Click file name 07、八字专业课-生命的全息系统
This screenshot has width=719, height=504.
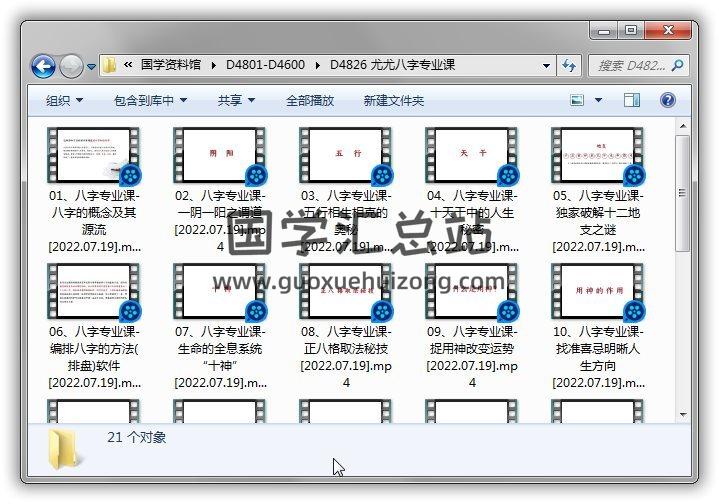(x=220, y=357)
